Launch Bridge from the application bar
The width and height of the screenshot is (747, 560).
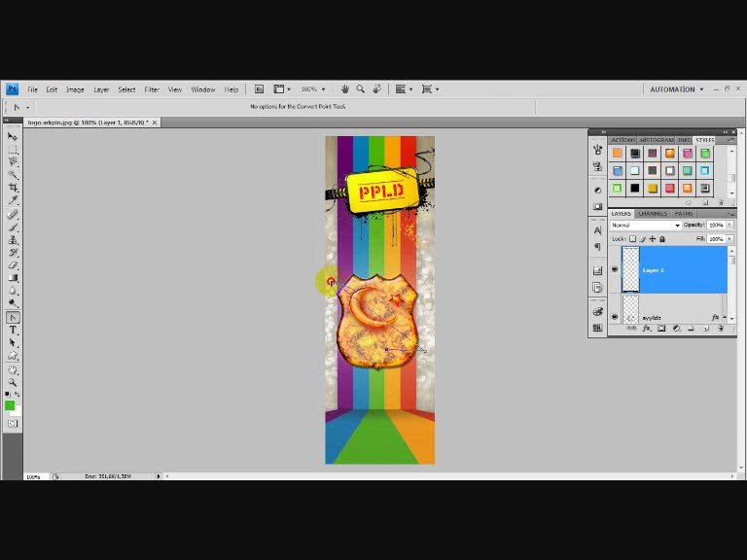point(259,89)
